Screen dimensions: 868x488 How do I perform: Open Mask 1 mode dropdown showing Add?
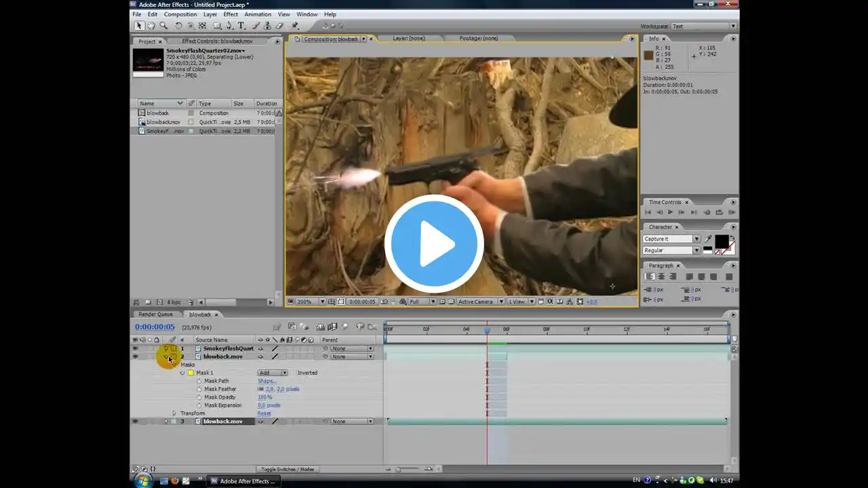click(x=273, y=373)
